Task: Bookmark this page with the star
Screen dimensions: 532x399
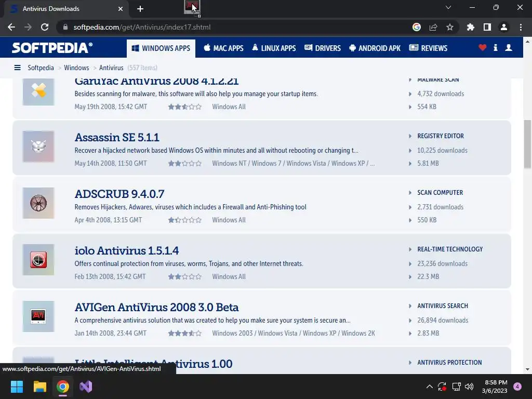Action: point(450,27)
